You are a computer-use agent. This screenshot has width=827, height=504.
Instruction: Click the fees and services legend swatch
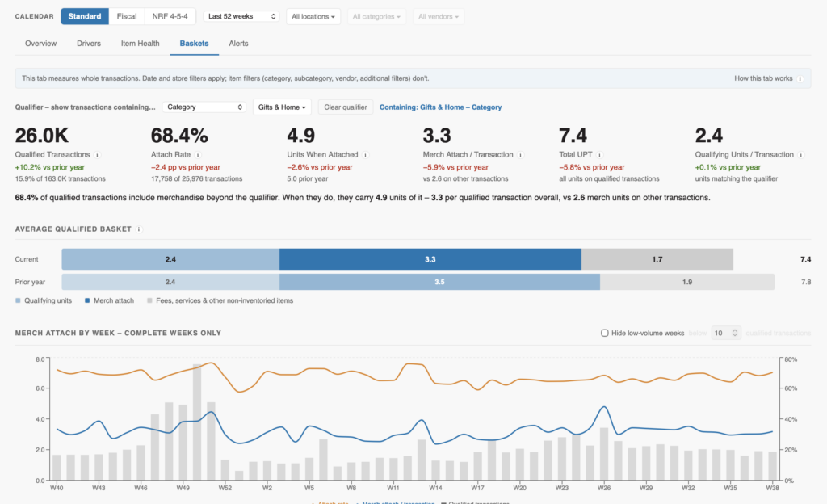[149, 300]
